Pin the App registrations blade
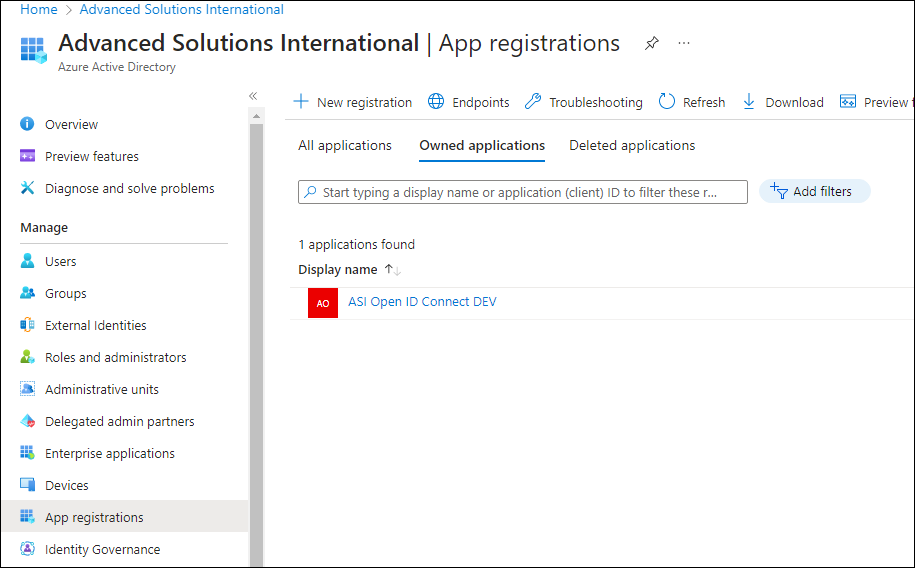The image size is (915, 568). [652, 43]
